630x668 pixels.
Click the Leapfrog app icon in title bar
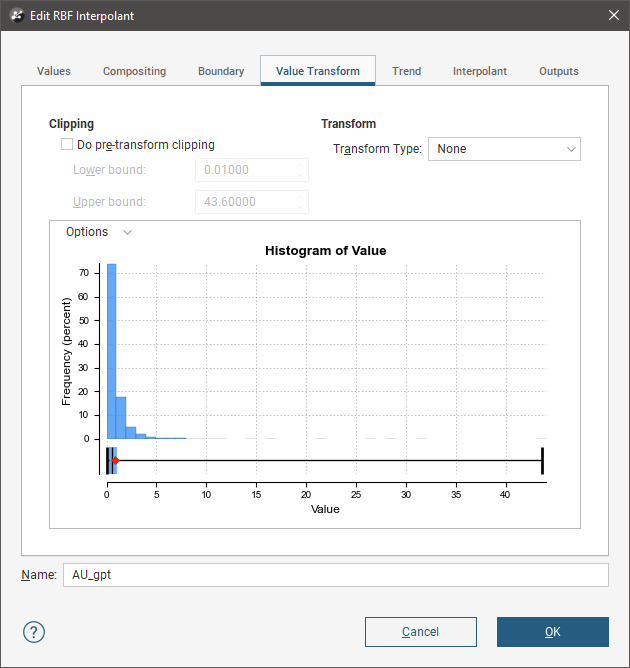pos(15,16)
